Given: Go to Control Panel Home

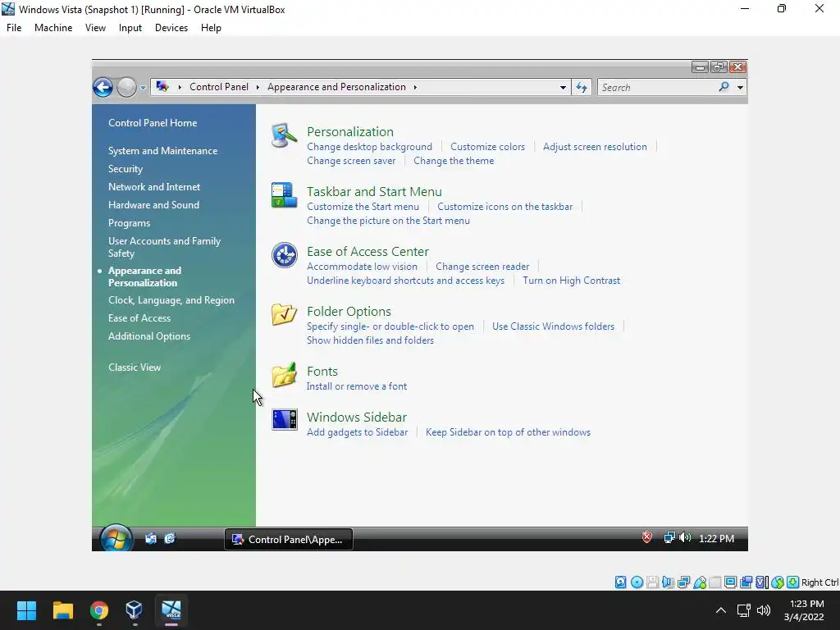Looking at the screenshot, I should click(153, 123).
